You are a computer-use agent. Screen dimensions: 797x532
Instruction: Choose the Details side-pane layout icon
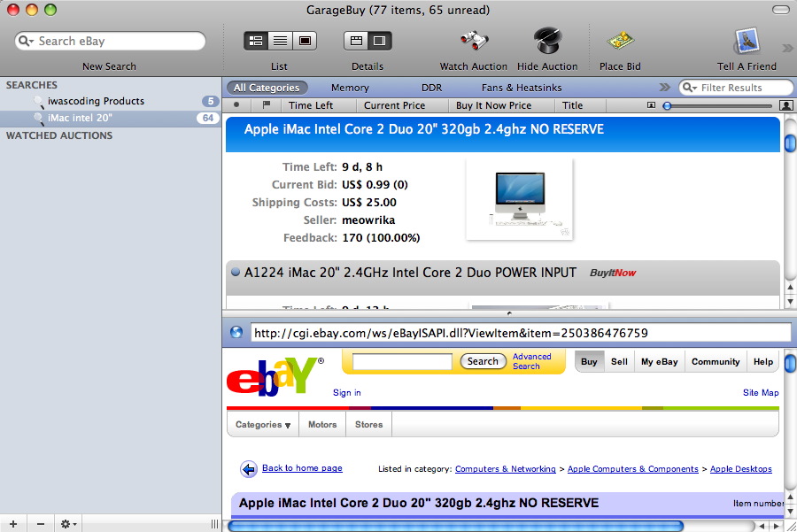380,41
